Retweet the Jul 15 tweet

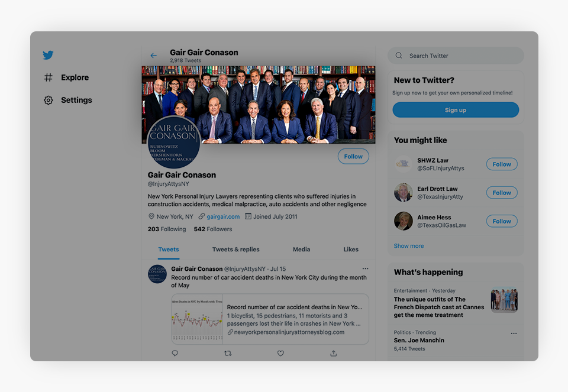tap(228, 353)
